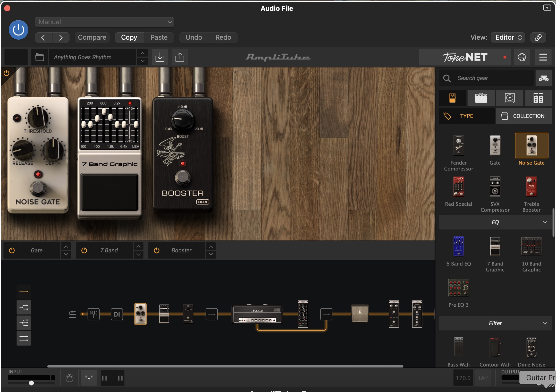Screen dimensions: 556x392
Task: Step Booster slot model down arrow
Action: (211, 254)
